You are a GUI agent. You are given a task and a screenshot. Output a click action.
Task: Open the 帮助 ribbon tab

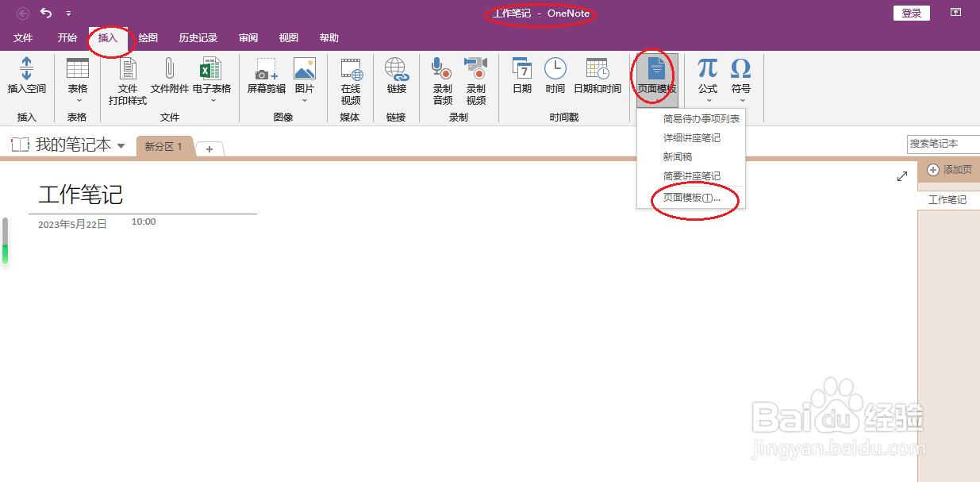(329, 37)
